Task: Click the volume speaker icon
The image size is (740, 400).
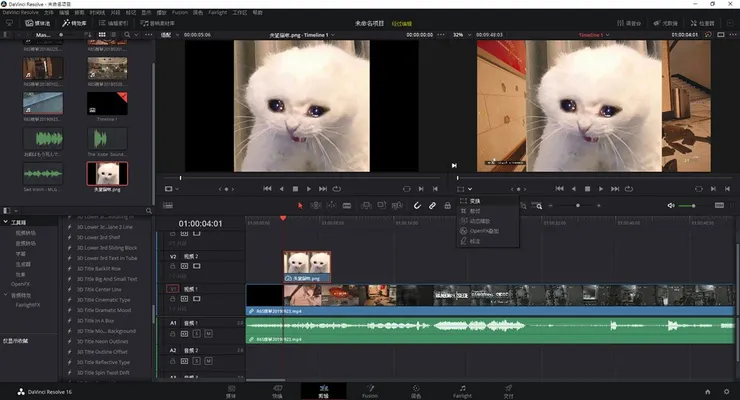Action: [x=671, y=206]
